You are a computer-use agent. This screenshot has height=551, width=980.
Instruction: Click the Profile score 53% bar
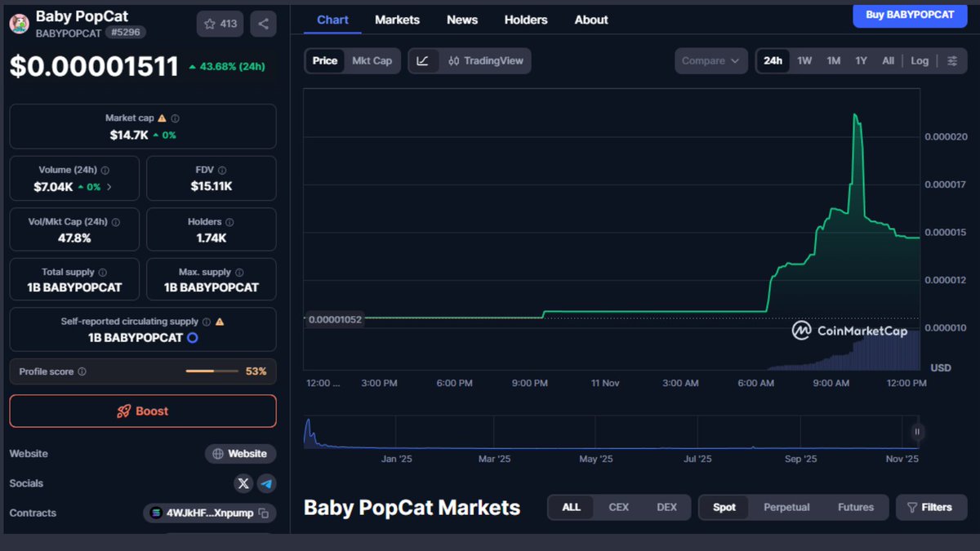pyautogui.click(x=211, y=371)
